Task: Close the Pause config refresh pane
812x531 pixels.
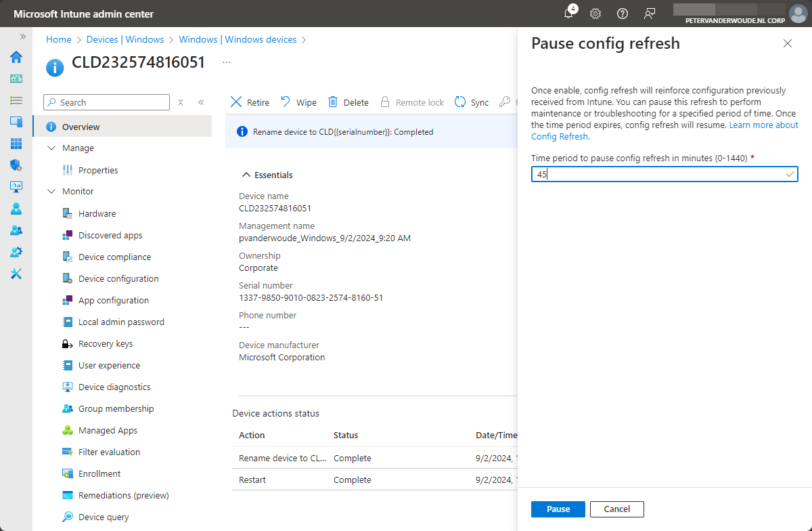Action: [x=787, y=43]
